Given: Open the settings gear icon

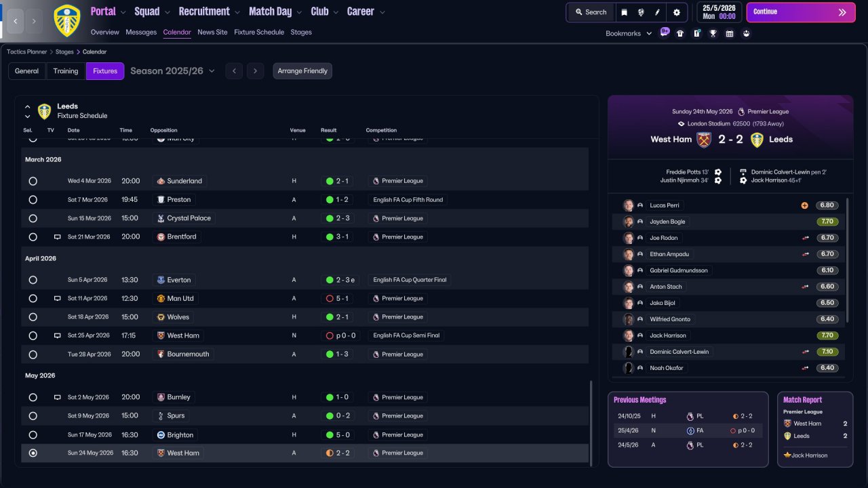Looking at the screenshot, I should [x=677, y=12].
